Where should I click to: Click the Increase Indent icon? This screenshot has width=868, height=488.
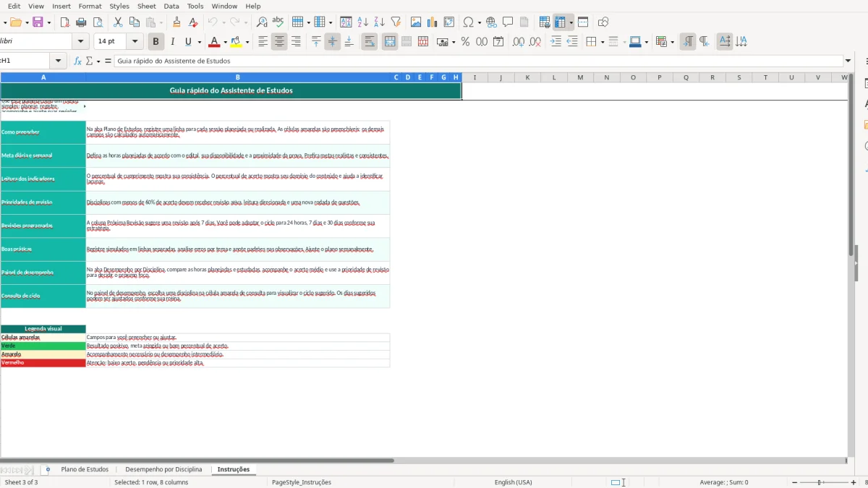point(556,42)
